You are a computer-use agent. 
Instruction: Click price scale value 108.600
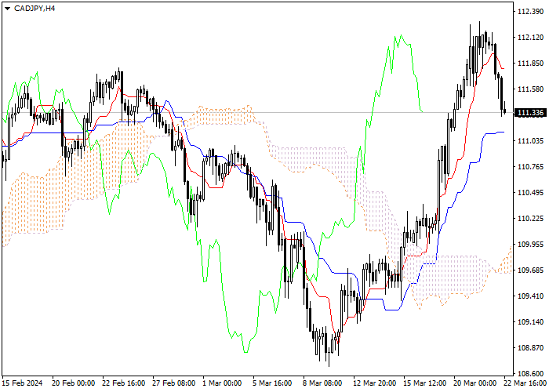[530, 373]
